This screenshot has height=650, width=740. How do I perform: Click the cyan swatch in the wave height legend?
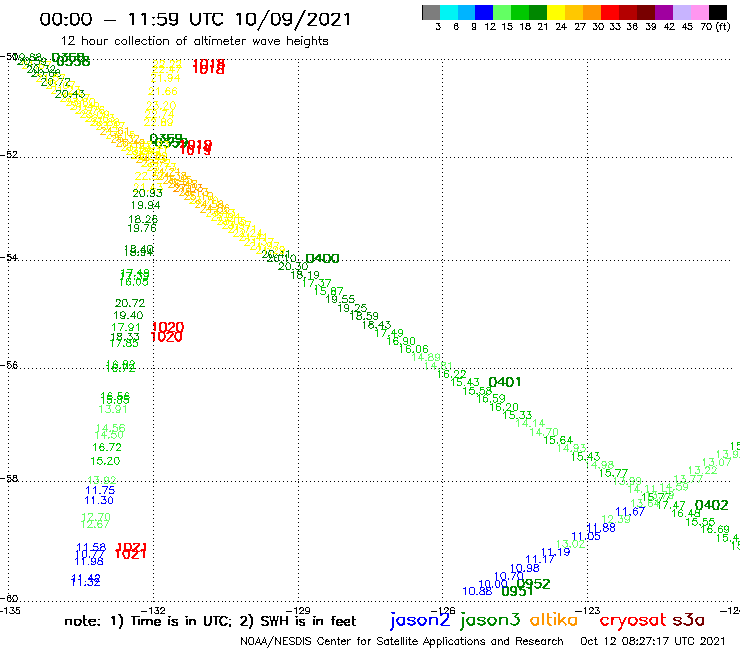(449, 12)
